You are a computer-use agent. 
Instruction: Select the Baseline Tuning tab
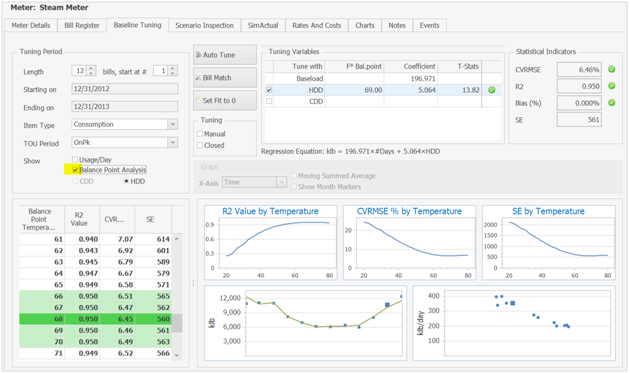[x=137, y=25]
